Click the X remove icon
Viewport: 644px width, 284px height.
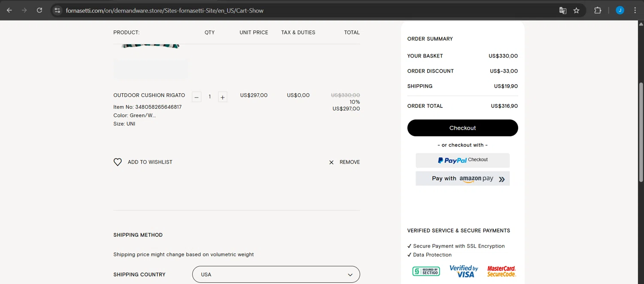pos(331,162)
